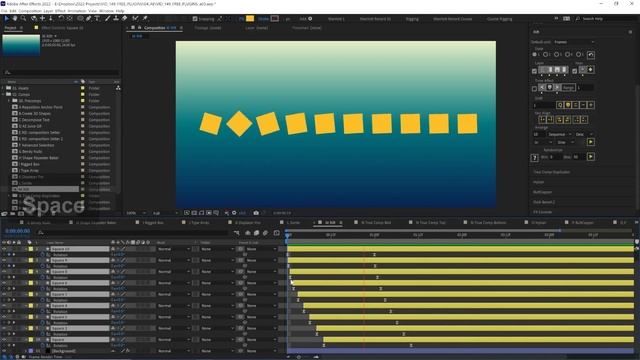Open the Default unit Frames dropdown

coord(573,42)
